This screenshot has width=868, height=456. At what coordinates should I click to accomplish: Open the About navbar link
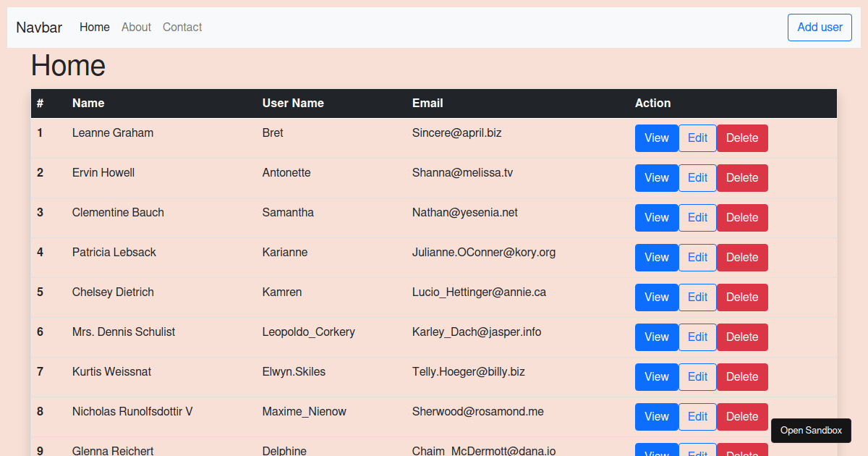point(136,28)
